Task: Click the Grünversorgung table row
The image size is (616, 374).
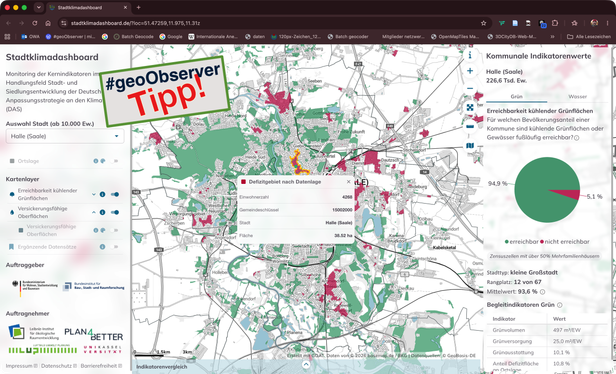Action: click(x=548, y=341)
